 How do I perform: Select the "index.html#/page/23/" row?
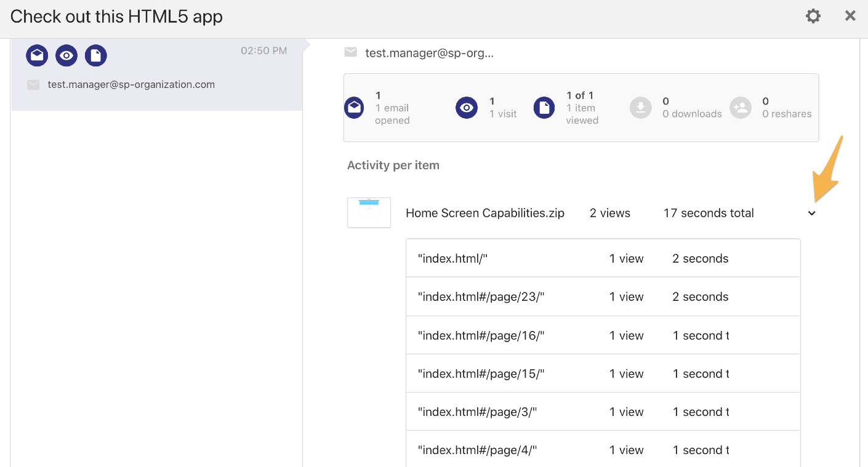coord(603,297)
